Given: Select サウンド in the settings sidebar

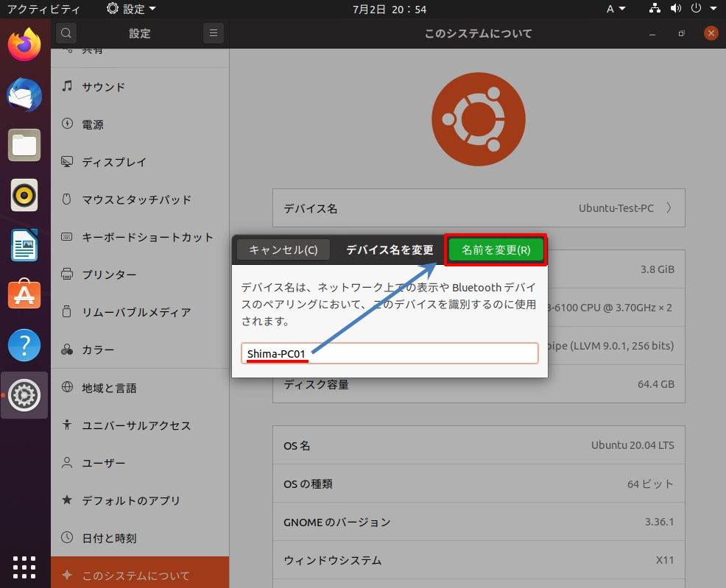Looking at the screenshot, I should [x=140, y=87].
